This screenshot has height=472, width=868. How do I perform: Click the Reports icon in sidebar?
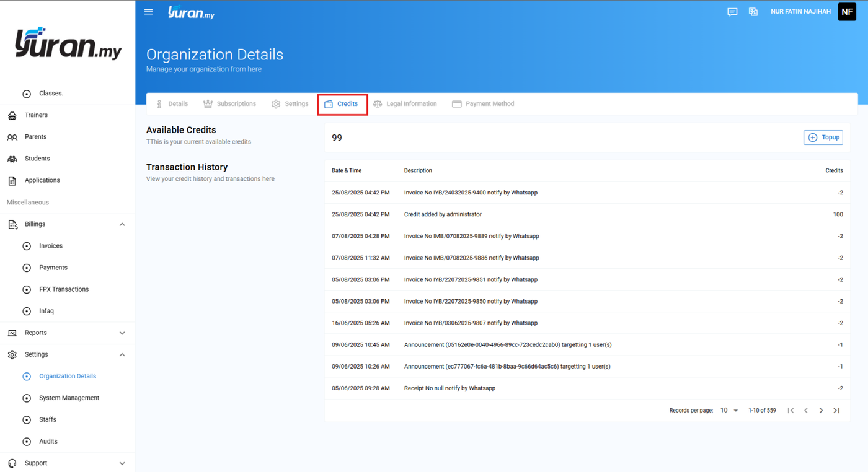point(12,333)
